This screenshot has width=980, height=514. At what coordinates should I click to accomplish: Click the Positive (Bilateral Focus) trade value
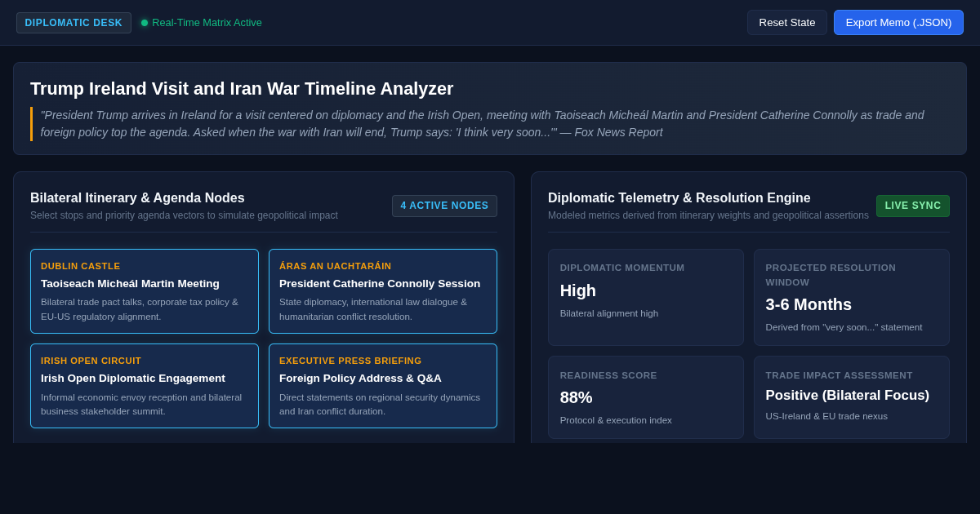(848, 395)
